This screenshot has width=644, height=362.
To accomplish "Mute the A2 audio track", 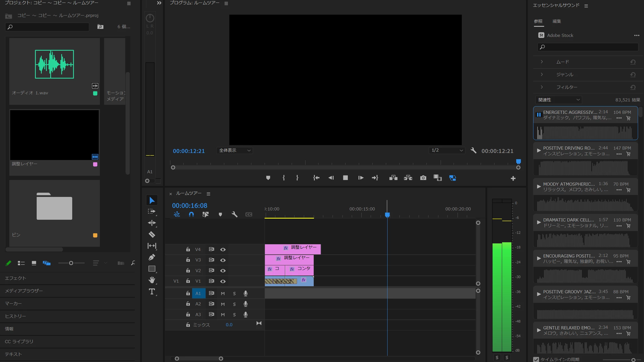I will coord(223,304).
